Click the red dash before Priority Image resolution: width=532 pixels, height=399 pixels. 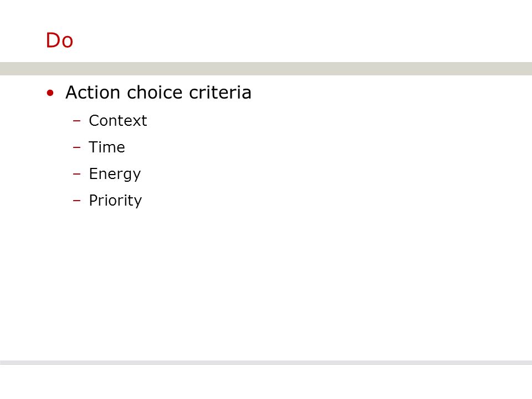pos(76,200)
